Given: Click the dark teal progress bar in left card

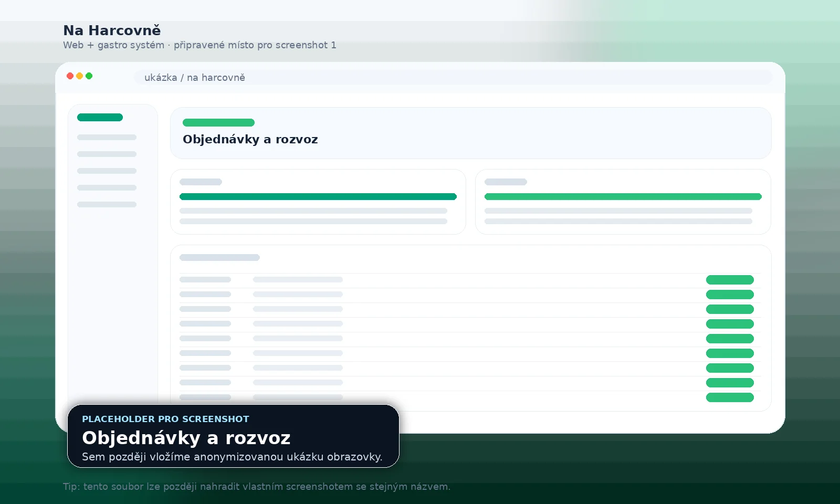Looking at the screenshot, I should point(318,197).
